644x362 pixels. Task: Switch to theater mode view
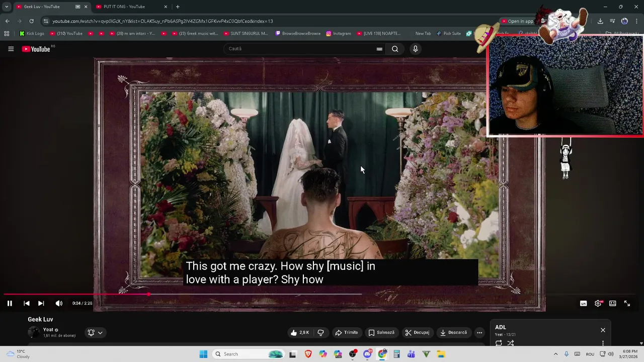612,303
